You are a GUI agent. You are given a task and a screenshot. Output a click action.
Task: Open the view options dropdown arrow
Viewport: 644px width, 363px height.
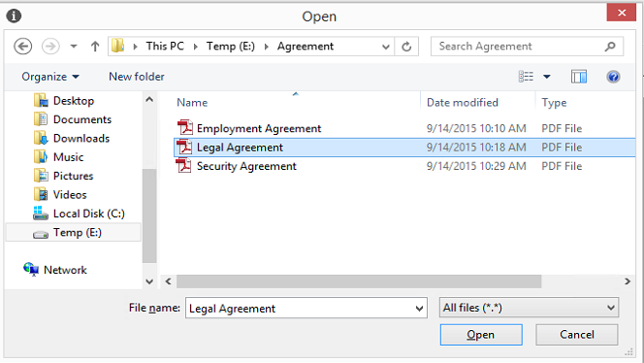[547, 77]
